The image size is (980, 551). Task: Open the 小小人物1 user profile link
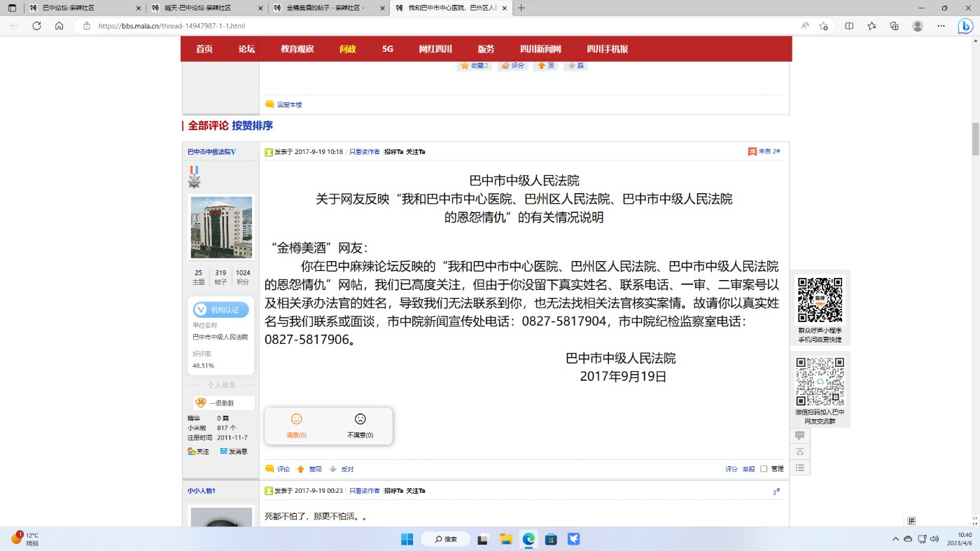pos(202,491)
